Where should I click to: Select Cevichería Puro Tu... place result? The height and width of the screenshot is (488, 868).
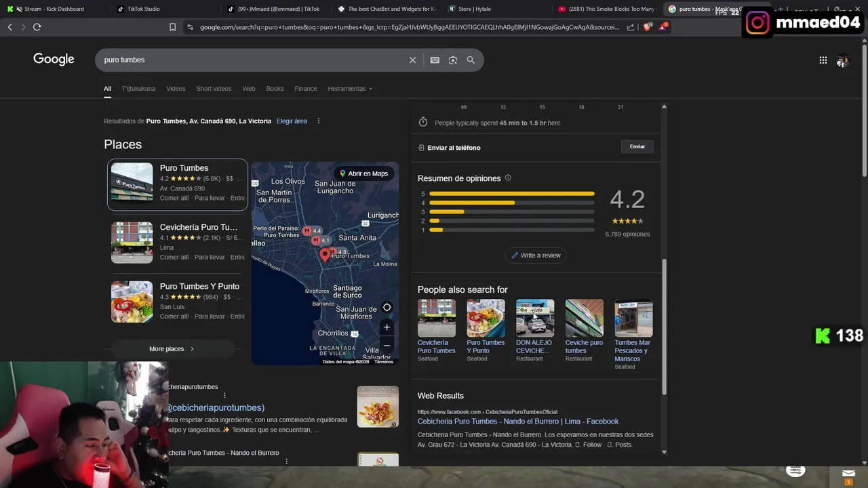(178, 243)
